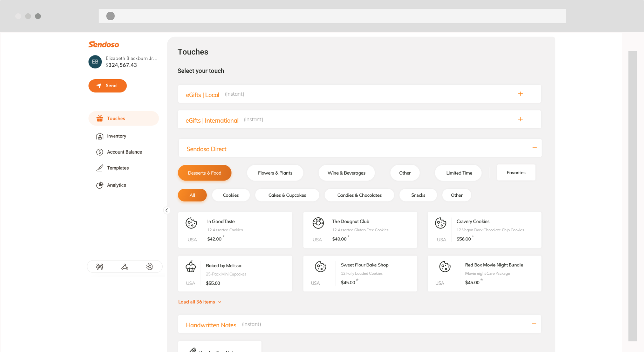Click the Elizabeth Blackburn avatar badge
644x352 pixels.
(95, 62)
